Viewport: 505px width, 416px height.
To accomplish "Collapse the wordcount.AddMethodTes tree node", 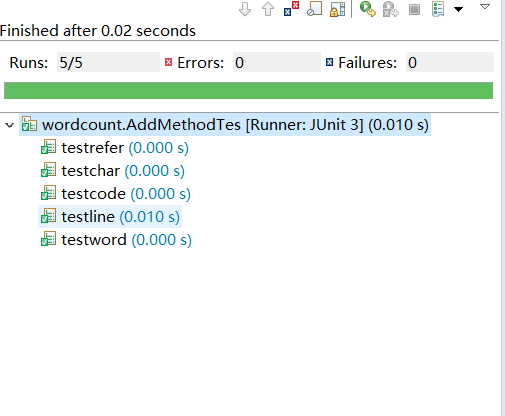I will tap(10, 125).
